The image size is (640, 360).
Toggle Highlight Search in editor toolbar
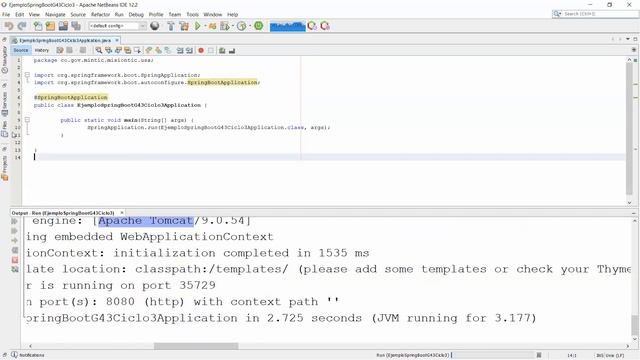tap(128, 50)
